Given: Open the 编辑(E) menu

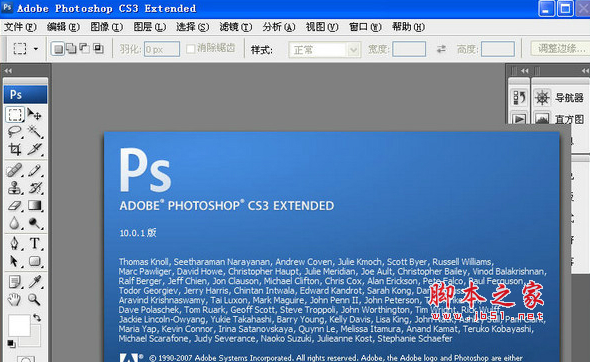Looking at the screenshot, I should pos(63,27).
